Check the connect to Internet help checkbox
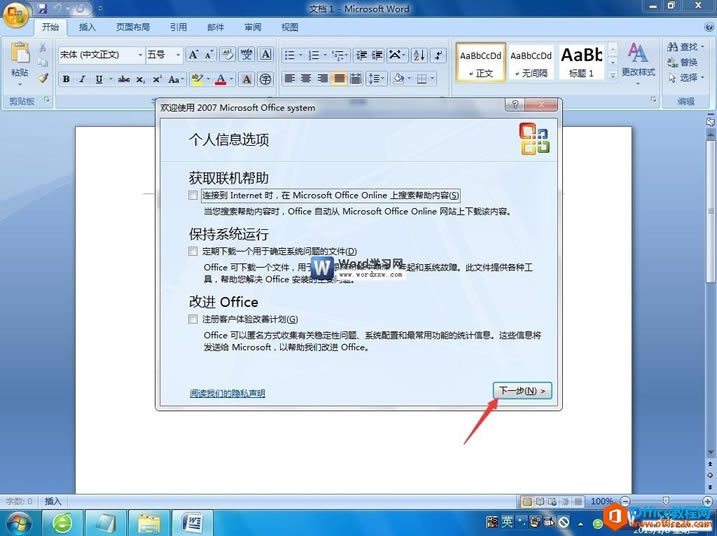 [x=193, y=195]
